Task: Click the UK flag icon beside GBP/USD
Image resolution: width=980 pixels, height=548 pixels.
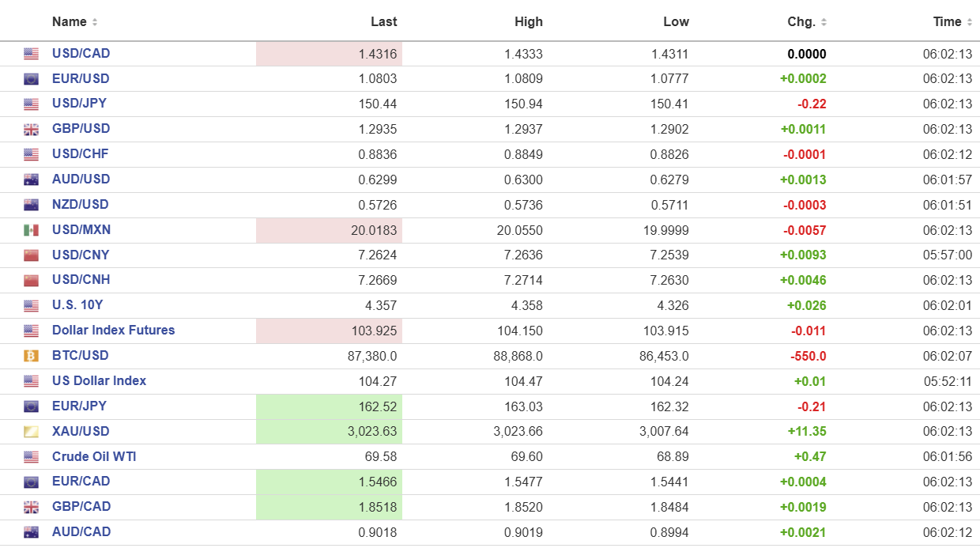Action: pos(31,130)
